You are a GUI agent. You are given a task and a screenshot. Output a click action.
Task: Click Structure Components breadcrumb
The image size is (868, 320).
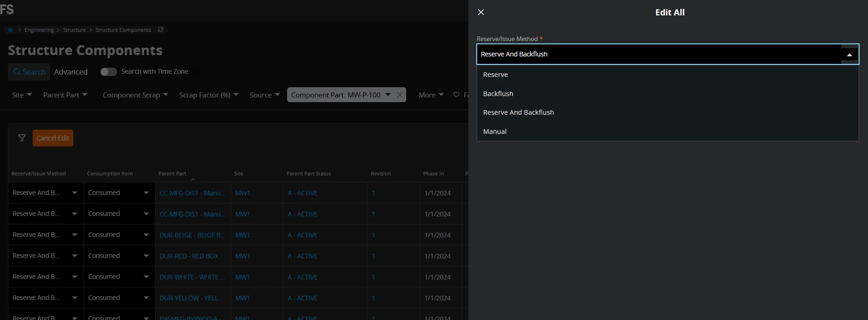pos(123,30)
